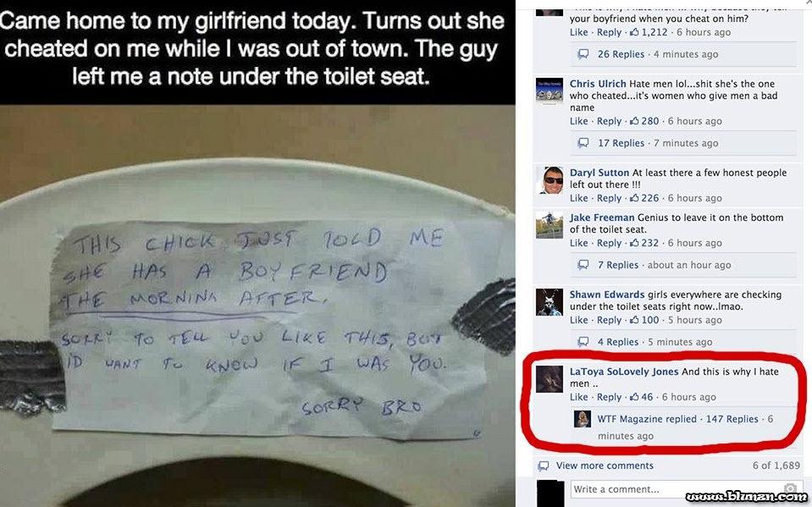Reply to Chris Ulrich's comment
The width and height of the screenshot is (812, 507).
click(609, 121)
